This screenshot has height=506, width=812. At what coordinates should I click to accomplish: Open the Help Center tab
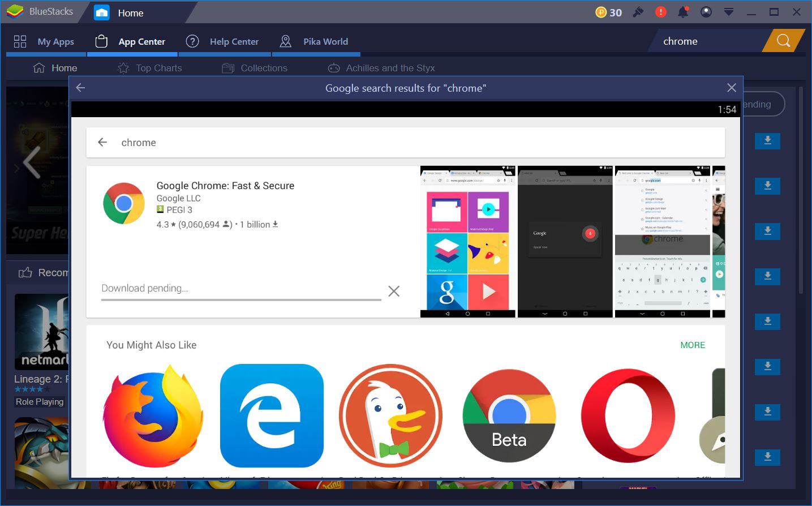point(225,41)
